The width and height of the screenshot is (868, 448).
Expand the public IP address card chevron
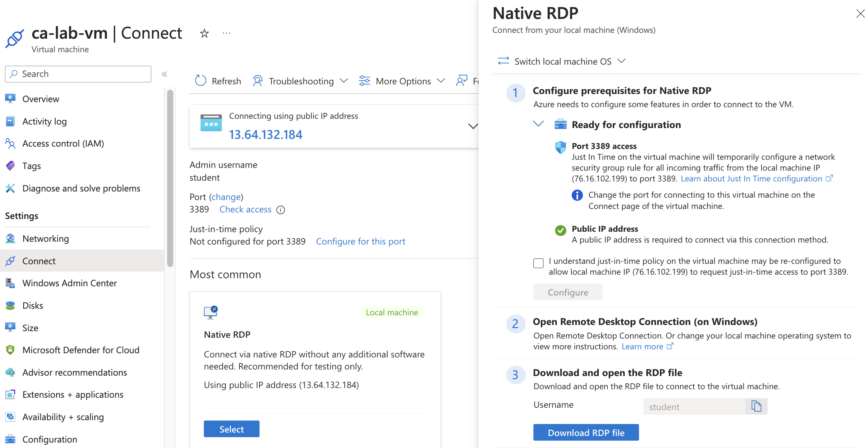473,126
